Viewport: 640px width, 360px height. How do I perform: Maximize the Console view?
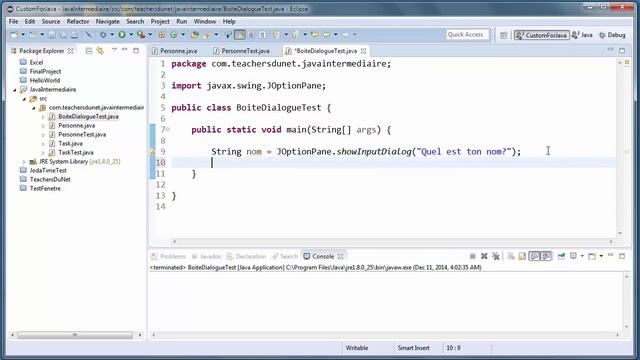[x=622, y=256]
